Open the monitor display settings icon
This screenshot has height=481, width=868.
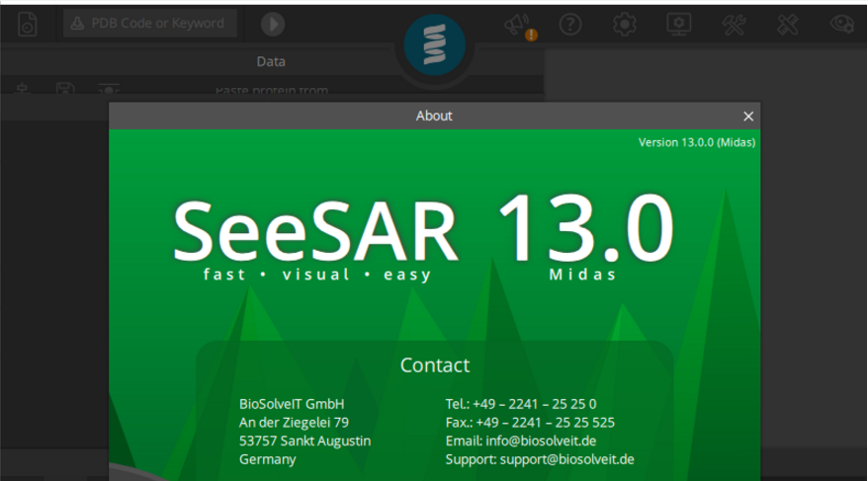pos(678,25)
